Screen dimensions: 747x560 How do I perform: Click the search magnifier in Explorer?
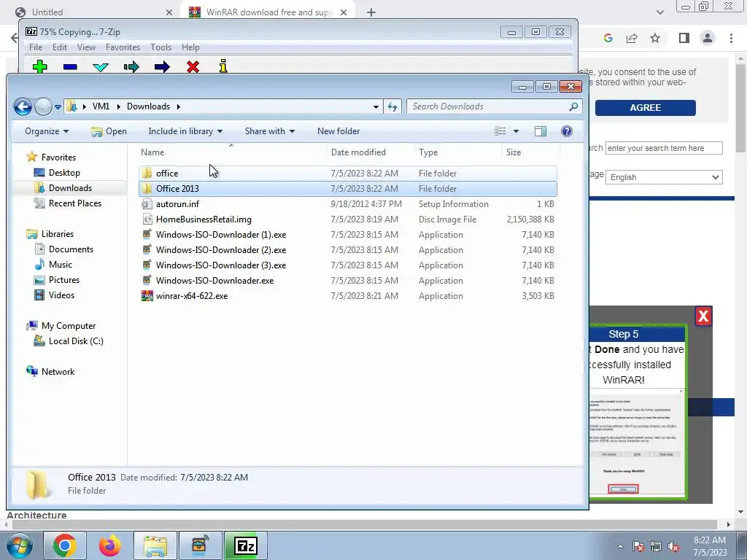(573, 106)
